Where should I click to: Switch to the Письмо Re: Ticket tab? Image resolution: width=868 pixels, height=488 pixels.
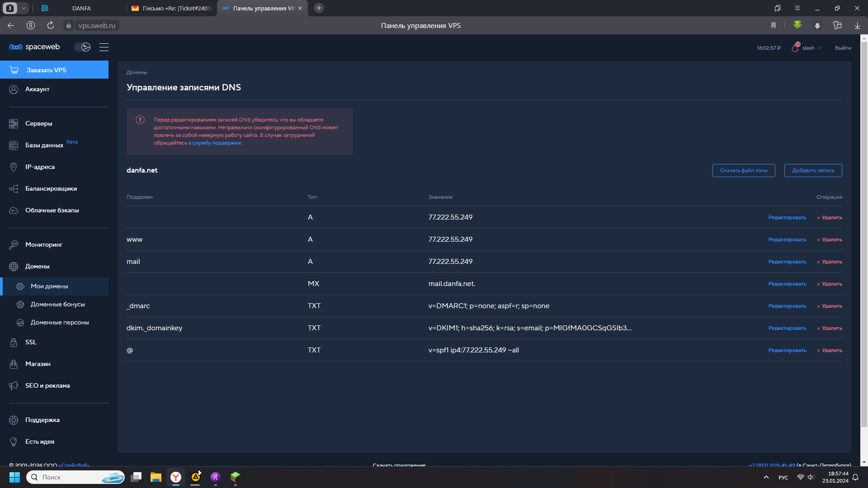[172, 8]
